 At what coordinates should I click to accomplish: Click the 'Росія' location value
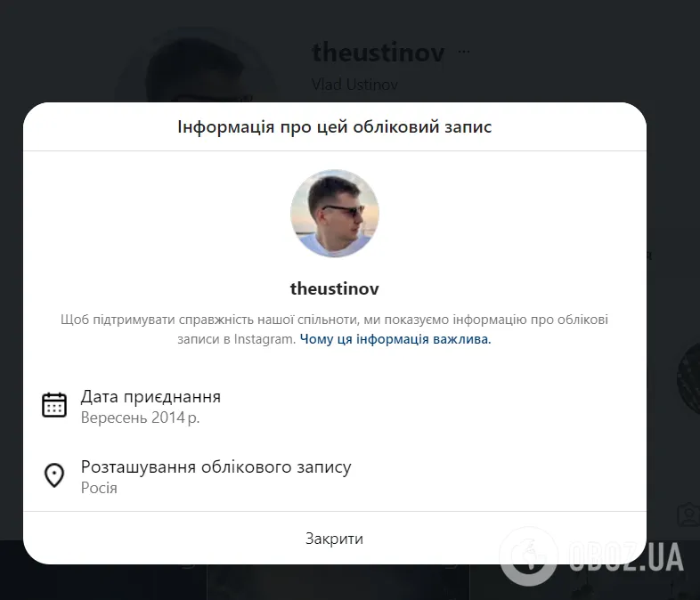click(99, 488)
